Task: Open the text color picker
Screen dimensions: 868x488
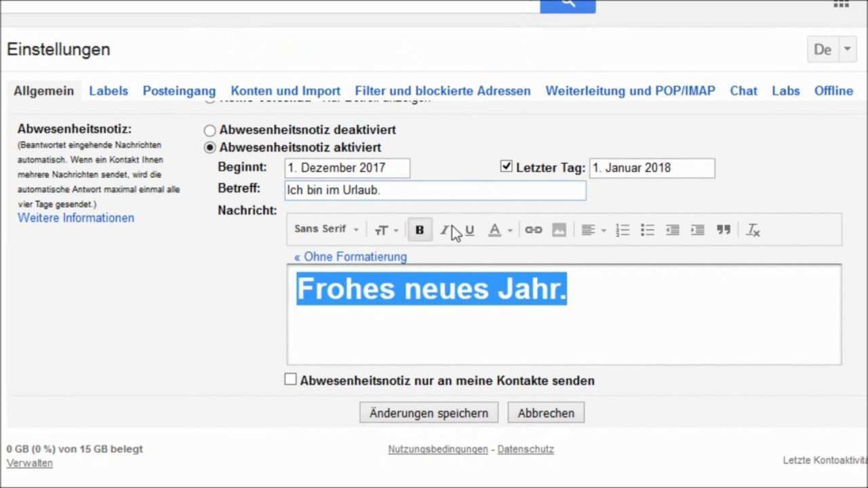Action: point(500,230)
